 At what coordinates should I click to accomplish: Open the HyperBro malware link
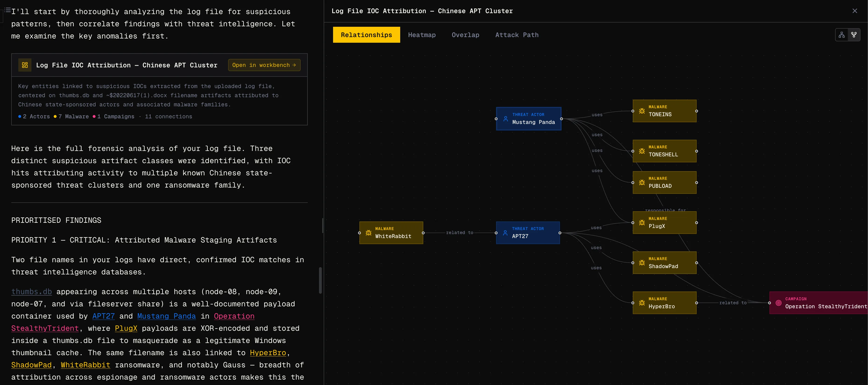(268, 353)
